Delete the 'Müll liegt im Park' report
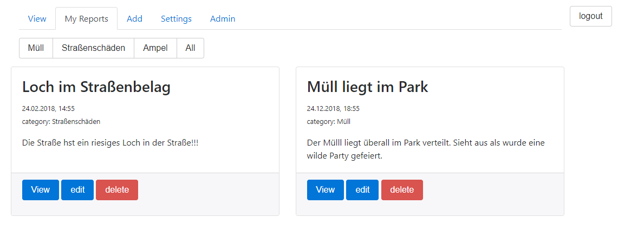 coord(402,190)
